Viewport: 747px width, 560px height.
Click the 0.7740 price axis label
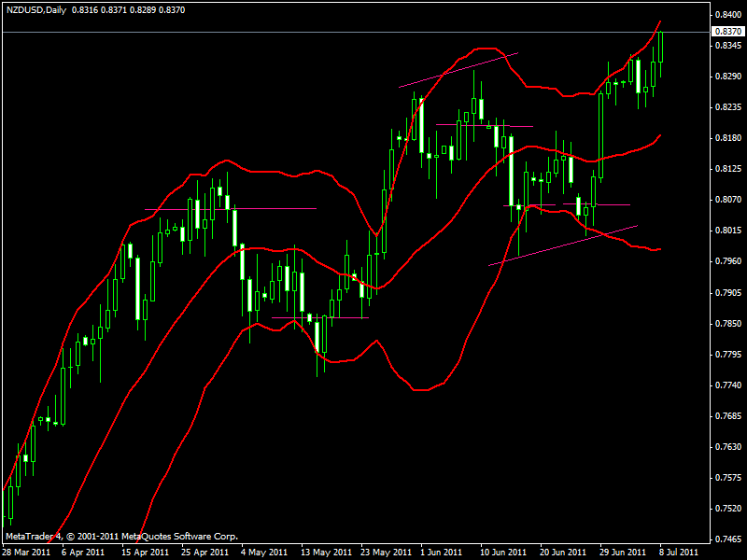tap(728, 385)
